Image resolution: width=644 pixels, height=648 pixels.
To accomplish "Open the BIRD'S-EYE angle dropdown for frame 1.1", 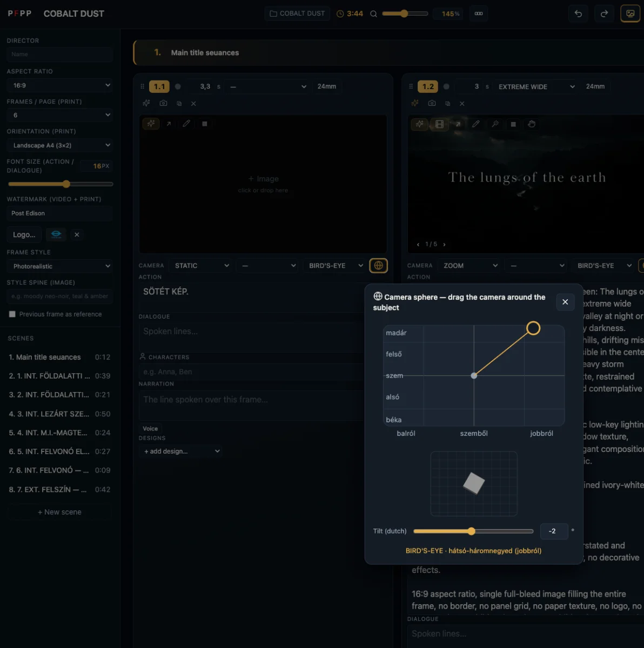I will tap(334, 266).
